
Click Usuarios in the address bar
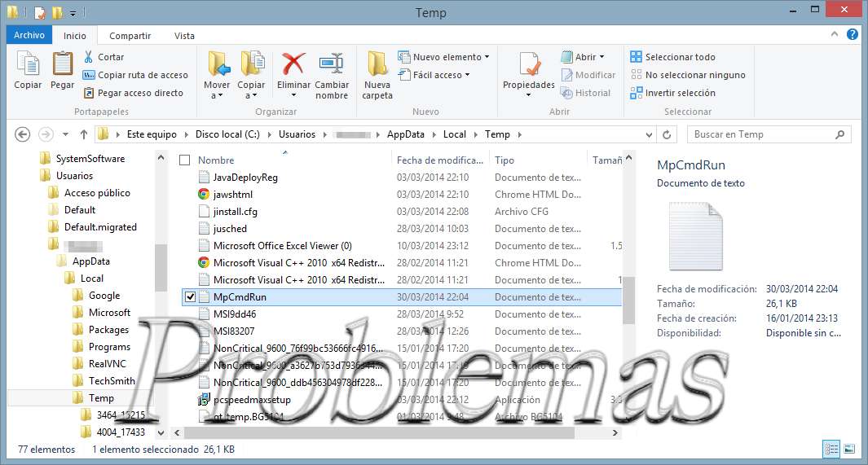click(x=297, y=134)
